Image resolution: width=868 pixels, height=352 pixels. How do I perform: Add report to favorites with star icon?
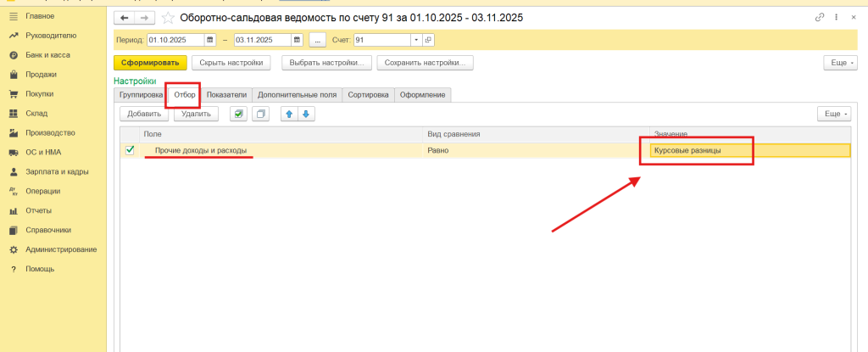168,19
